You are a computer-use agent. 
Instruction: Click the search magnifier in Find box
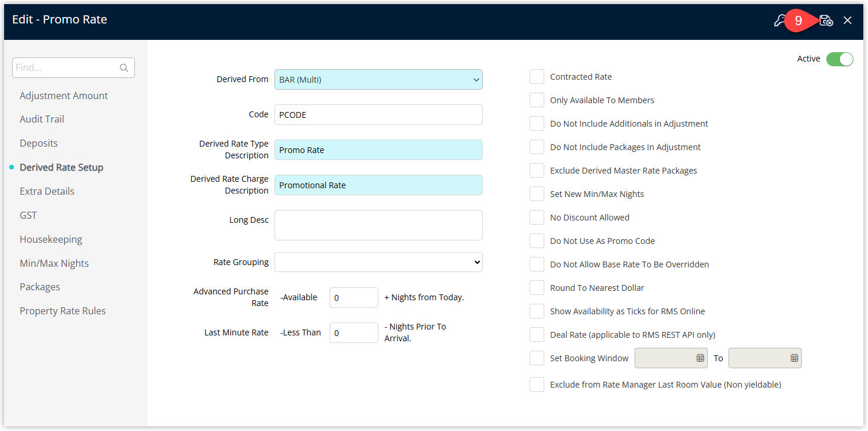coord(124,68)
